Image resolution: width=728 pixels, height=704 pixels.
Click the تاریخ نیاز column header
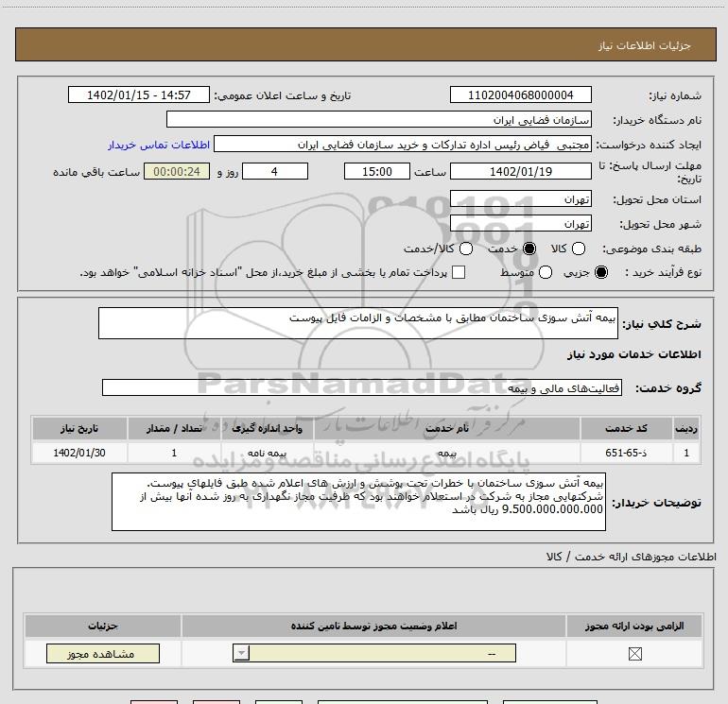[79, 428]
